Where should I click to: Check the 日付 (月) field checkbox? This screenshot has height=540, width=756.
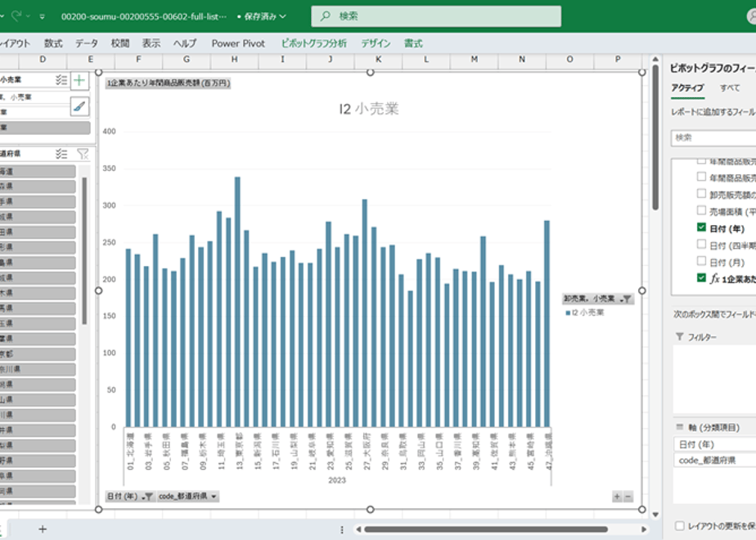(701, 261)
